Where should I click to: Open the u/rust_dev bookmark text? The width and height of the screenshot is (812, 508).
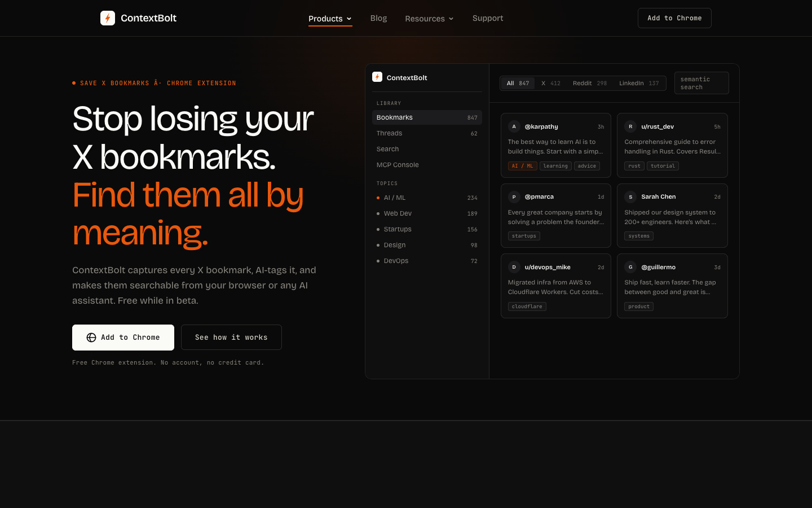click(x=672, y=147)
